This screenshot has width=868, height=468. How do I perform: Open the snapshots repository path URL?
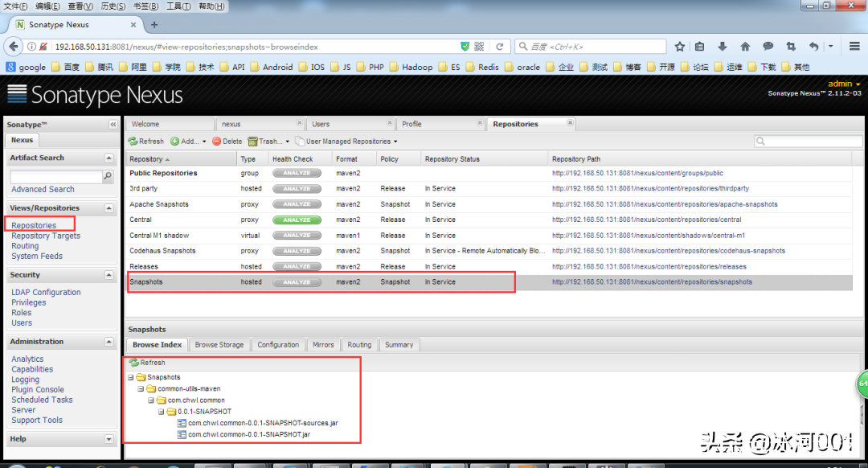click(652, 282)
